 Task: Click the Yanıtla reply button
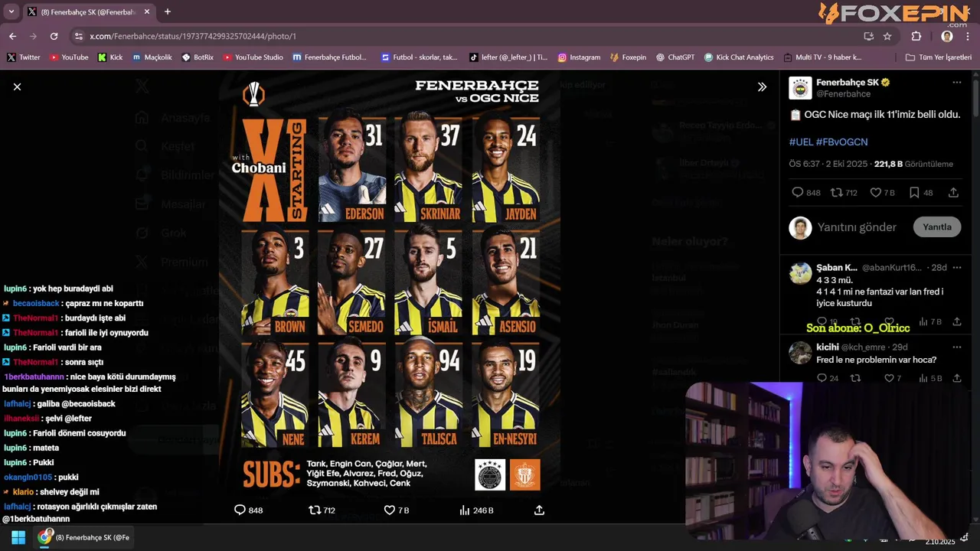pyautogui.click(x=937, y=227)
